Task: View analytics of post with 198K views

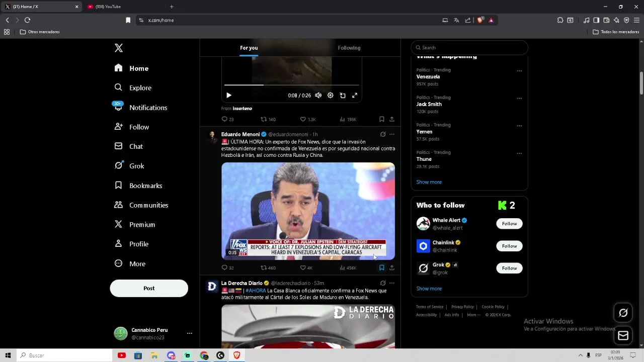Action: (x=348, y=119)
